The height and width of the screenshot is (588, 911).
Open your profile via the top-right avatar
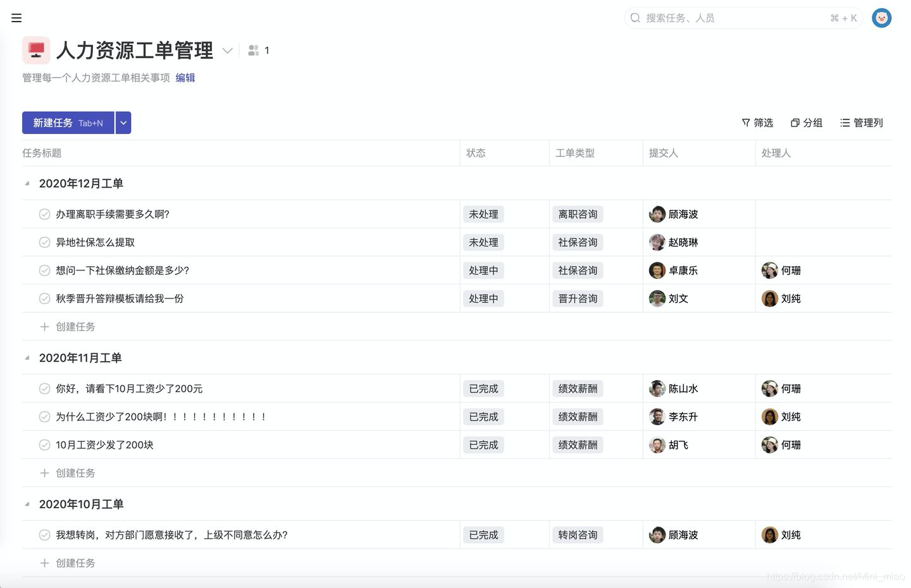tap(881, 18)
